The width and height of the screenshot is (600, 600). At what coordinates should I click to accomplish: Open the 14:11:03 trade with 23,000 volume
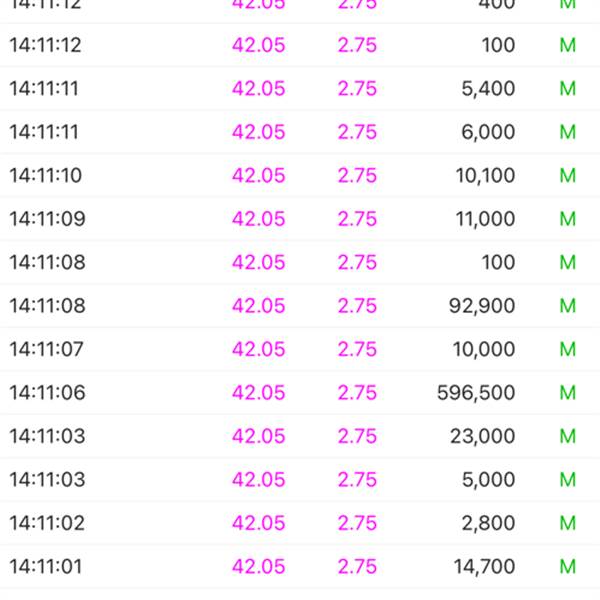pyautogui.click(x=300, y=436)
